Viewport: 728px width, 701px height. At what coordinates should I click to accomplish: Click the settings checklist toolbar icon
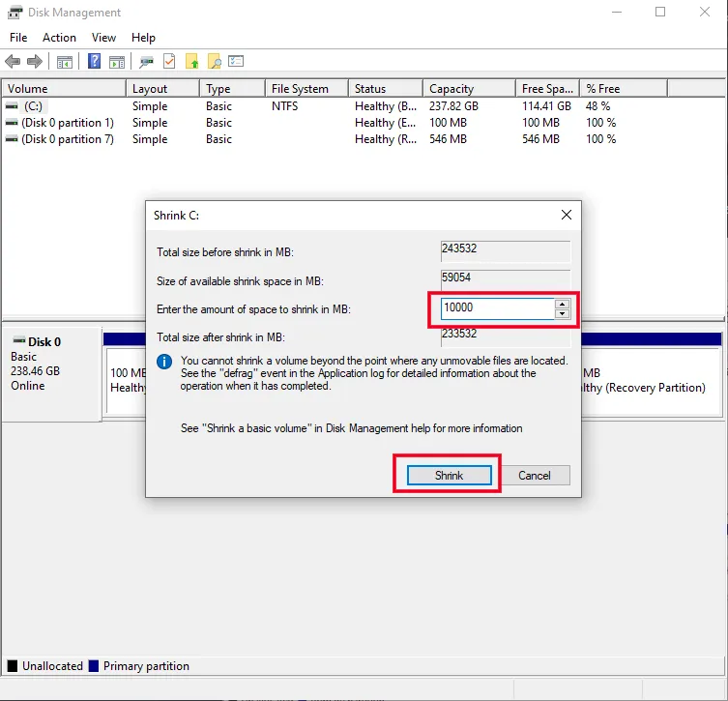[236, 62]
